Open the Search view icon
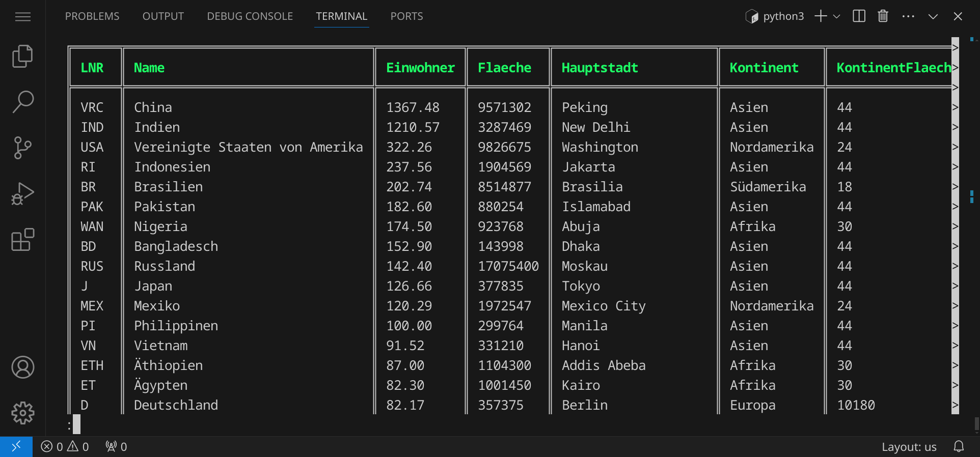 coord(22,102)
